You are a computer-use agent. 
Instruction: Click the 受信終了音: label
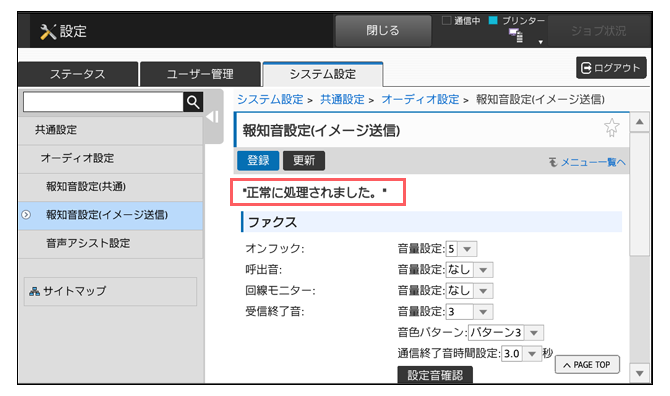(275, 312)
